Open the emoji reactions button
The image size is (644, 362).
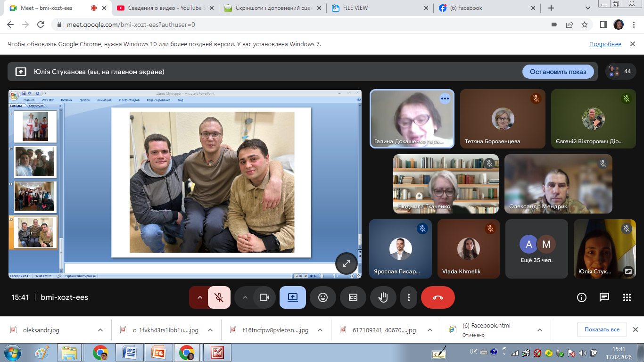pyautogui.click(x=322, y=297)
